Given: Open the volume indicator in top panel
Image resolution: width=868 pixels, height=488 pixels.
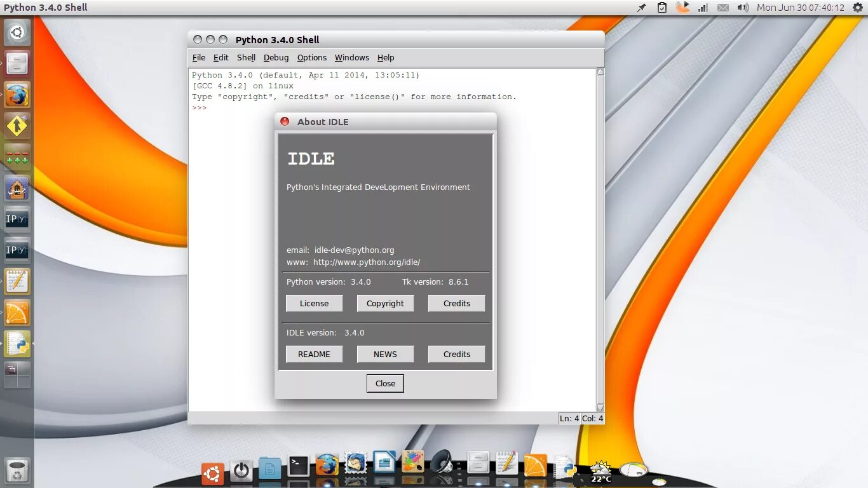Looking at the screenshot, I should pyautogui.click(x=743, y=8).
